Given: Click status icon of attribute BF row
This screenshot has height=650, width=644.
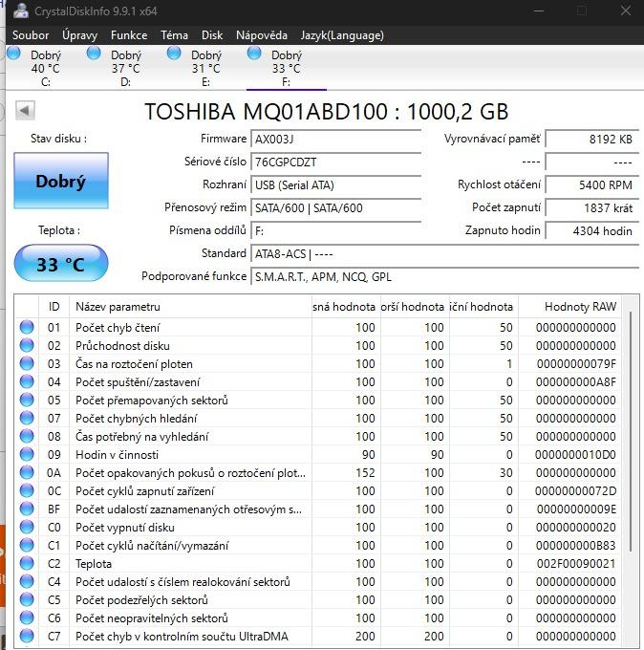Looking at the screenshot, I should (x=27, y=509).
